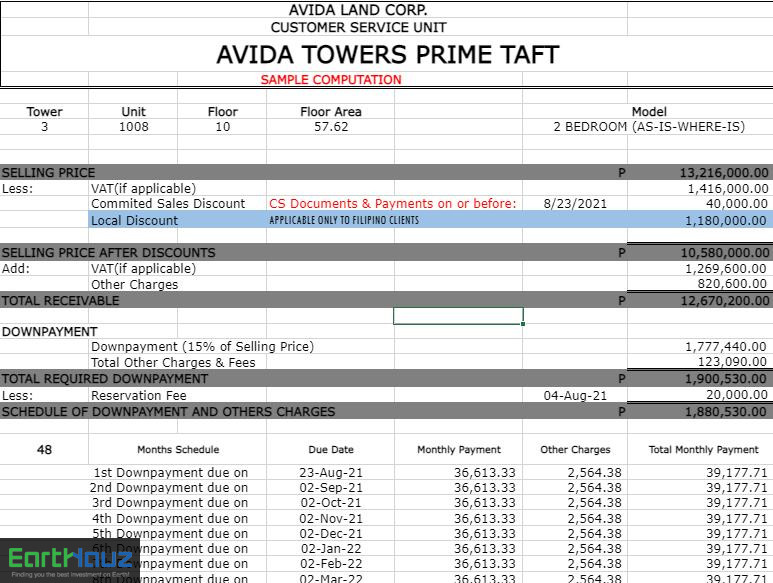This screenshot has width=773, height=583.
Task: Select the SELLING PRICE row label
Action: point(48,172)
